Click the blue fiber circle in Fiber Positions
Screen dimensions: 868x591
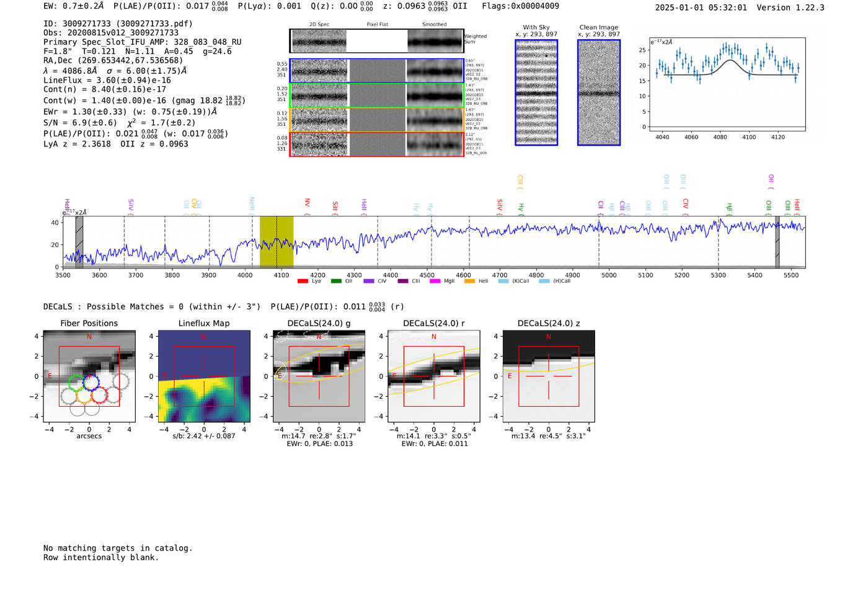point(91,383)
